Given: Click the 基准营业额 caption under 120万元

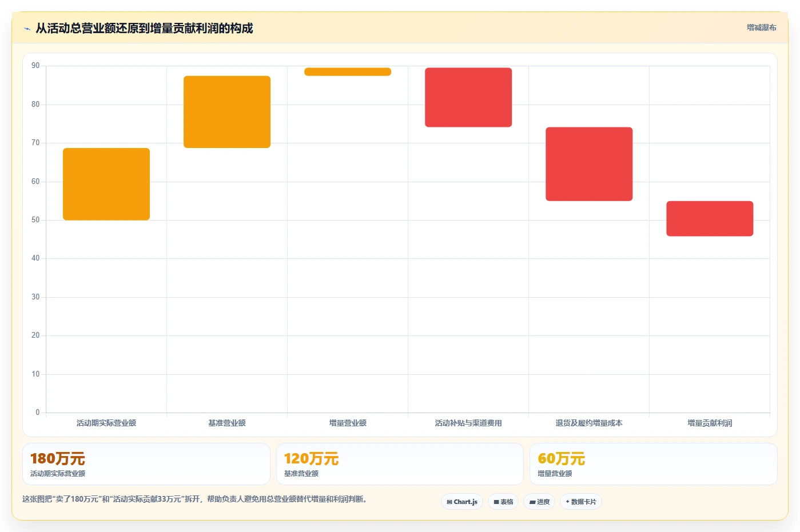Looking at the screenshot, I should coord(301,474).
